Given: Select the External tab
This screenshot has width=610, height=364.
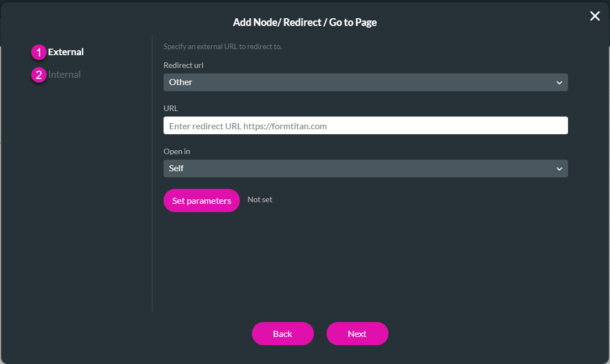Looking at the screenshot, I should click(65, 52).
